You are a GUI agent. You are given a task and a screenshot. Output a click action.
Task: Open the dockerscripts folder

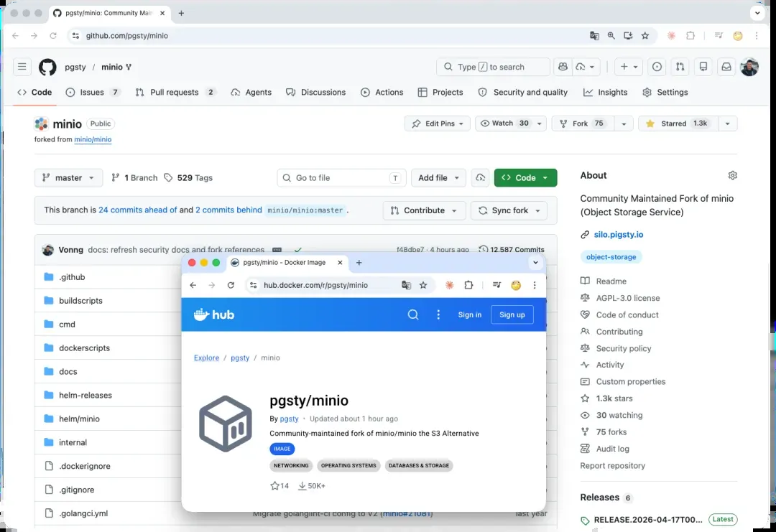[x=84, y=347]
